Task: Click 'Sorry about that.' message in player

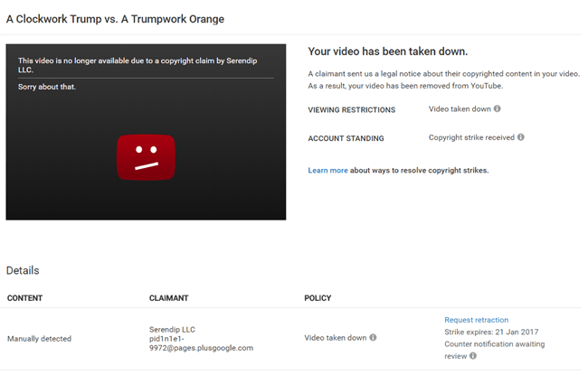Action: tap(47, 87)
